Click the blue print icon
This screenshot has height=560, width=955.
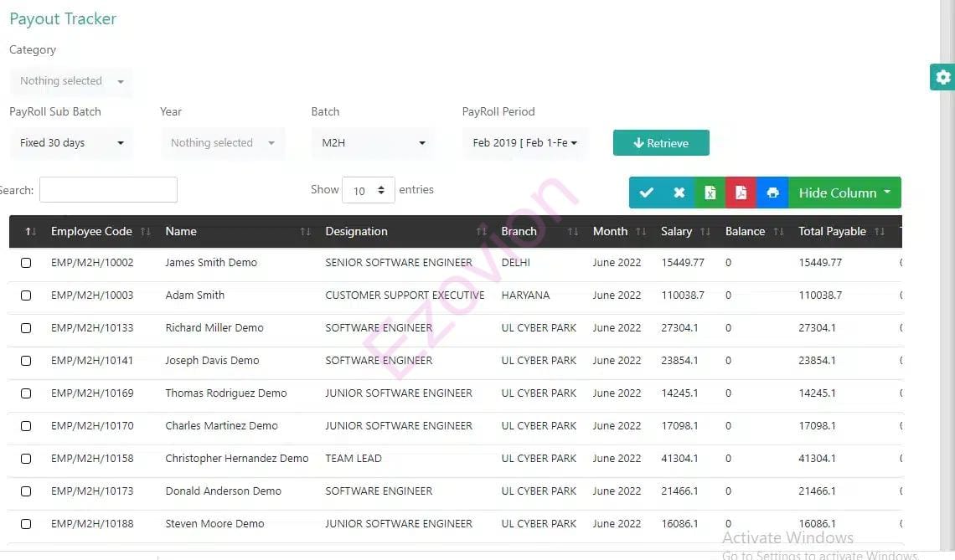[772, 193]
